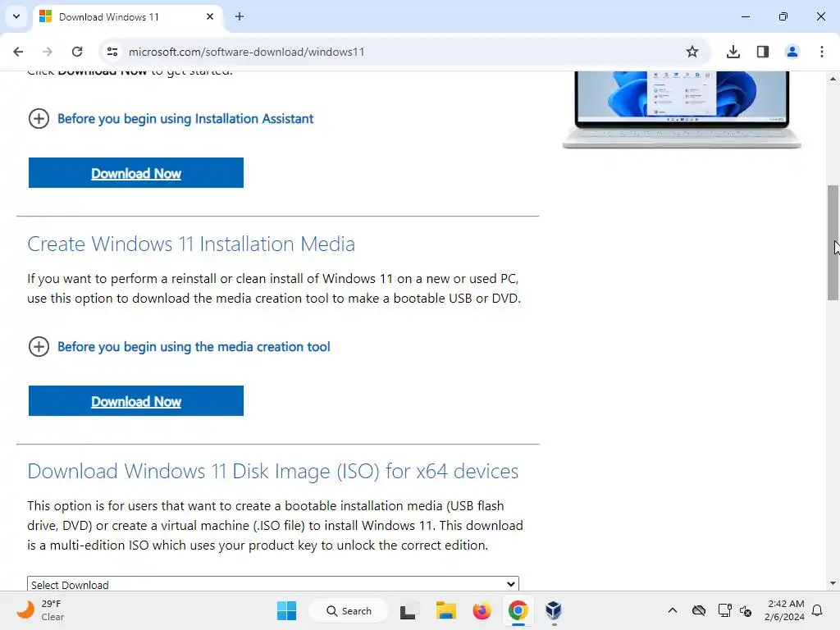Open Task View from taskbar
Viewport: 840px width, 630px height.
click(409, 610)
